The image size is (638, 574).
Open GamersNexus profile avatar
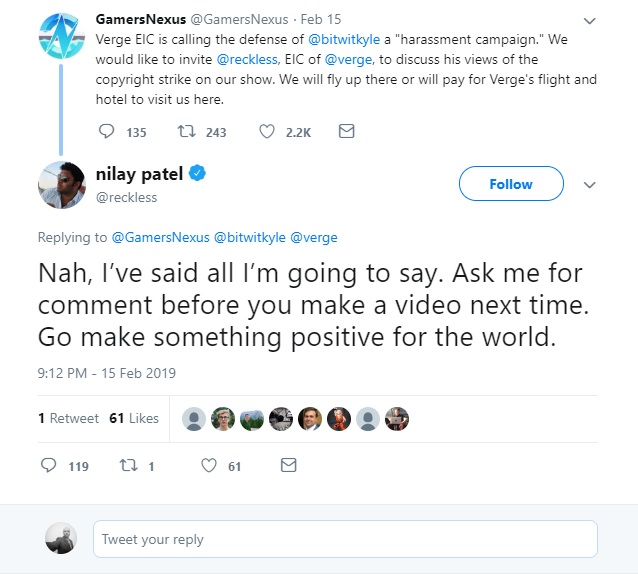62,36
